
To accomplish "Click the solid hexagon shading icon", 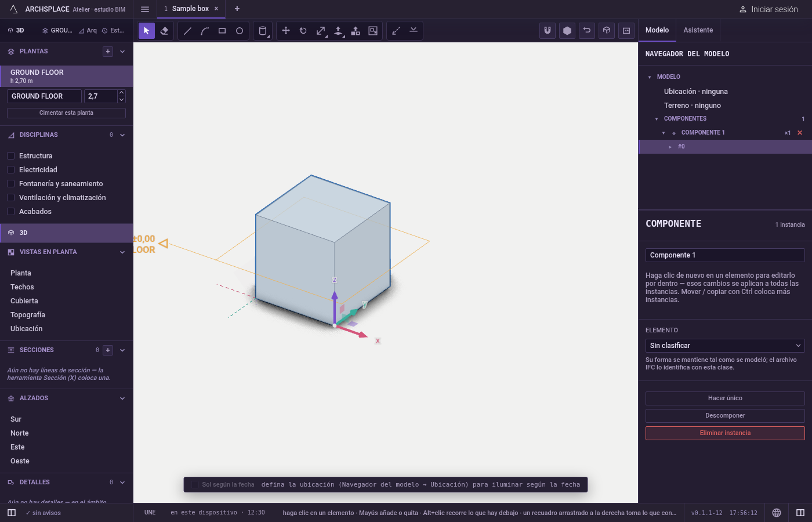I will pyautogui.click(x=567, y=31).
